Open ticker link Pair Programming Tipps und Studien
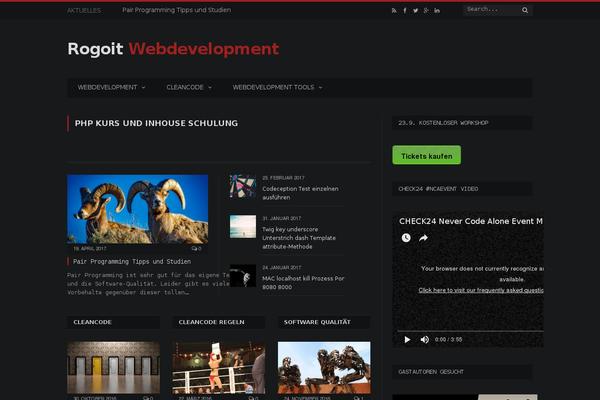The image size is (600, 400). 176,10
